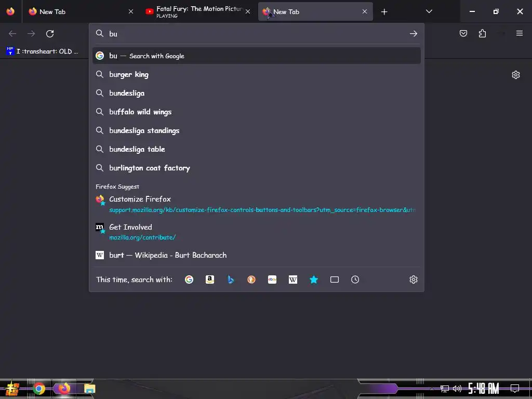Click Firefox icon in taskbar

click(64, 389)
